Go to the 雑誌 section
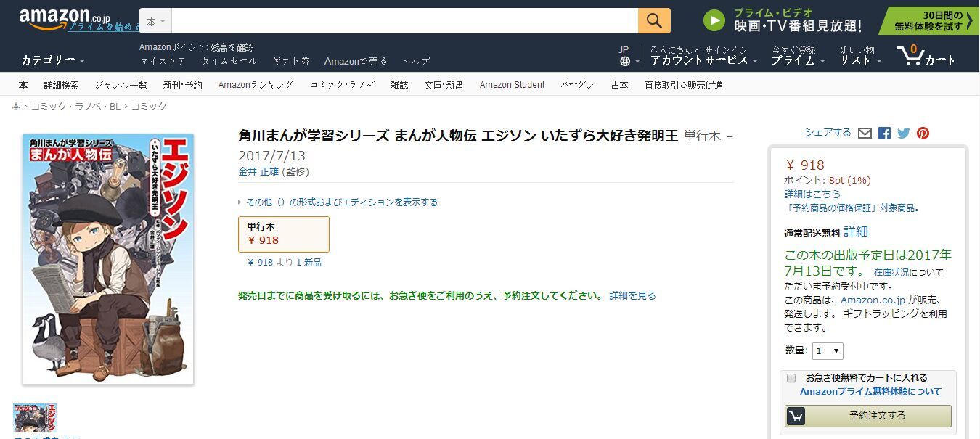 pyautogui.click(x=399, y=85)
